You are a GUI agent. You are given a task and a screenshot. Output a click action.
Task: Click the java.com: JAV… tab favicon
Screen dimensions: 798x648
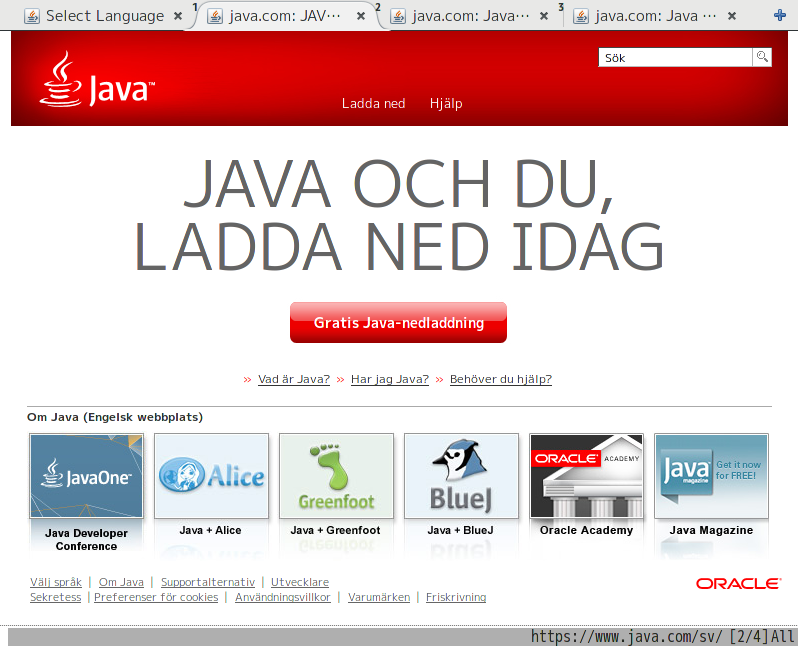click(215, 16)
